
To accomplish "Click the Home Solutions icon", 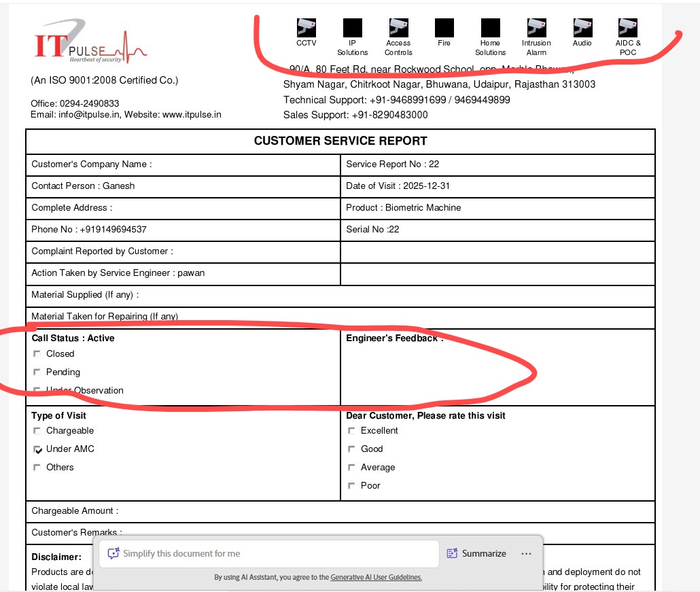I will (490, 27).
